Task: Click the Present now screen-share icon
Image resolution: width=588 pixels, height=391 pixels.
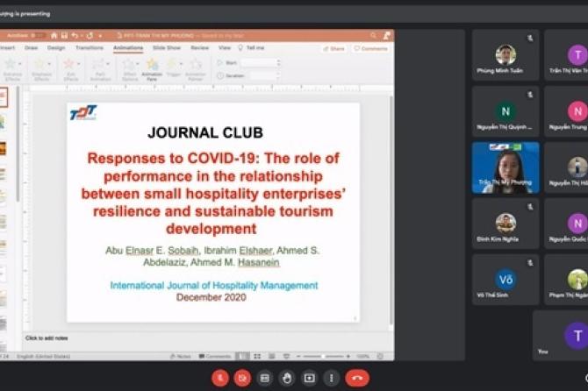Action: click(309, 378)
